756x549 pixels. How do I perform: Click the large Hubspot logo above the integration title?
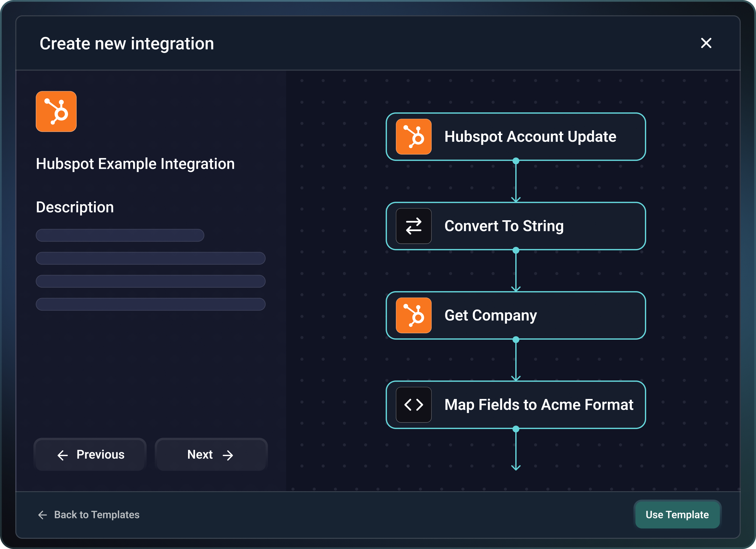56,111
